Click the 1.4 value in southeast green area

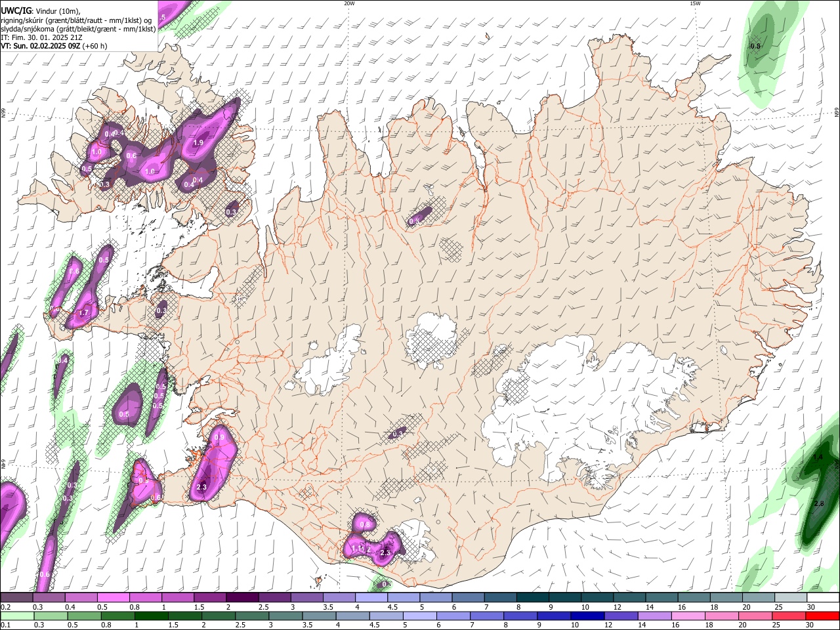(x=818, y=457)
